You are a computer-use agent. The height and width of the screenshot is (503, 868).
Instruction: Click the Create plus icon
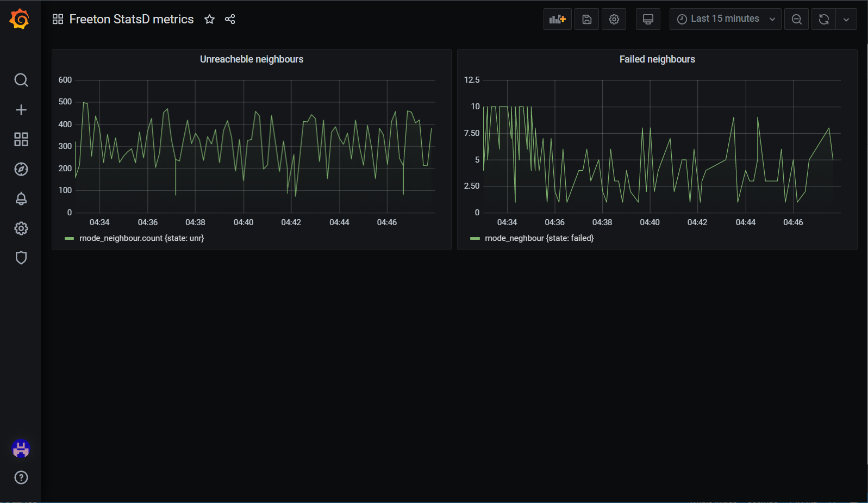[21, 110]
